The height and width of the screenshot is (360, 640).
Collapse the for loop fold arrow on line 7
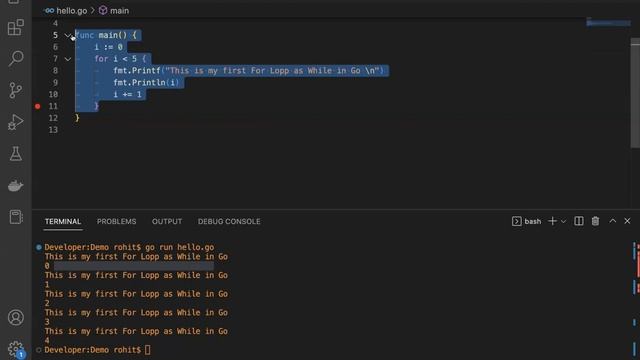click(x=68, y=59)
